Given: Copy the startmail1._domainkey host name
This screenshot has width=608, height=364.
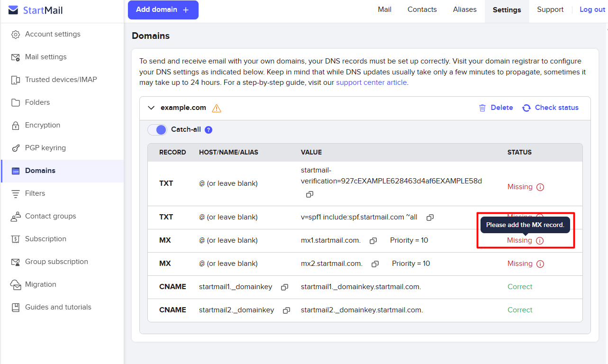Looking at the screenshot, I should (x=284, y=287).
